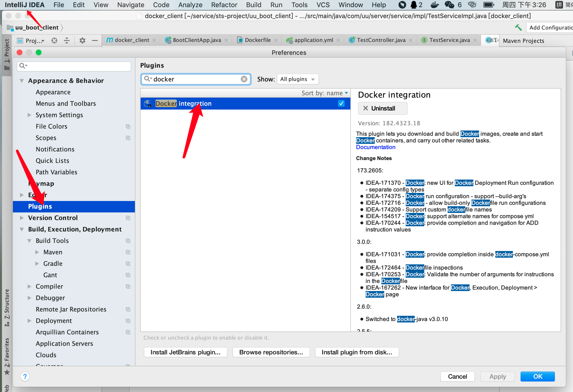This screenshot has height=392, width=573.
Task: Open the Show All plugins dropdown
Action: pyautogui.click(x=298, y=79)
